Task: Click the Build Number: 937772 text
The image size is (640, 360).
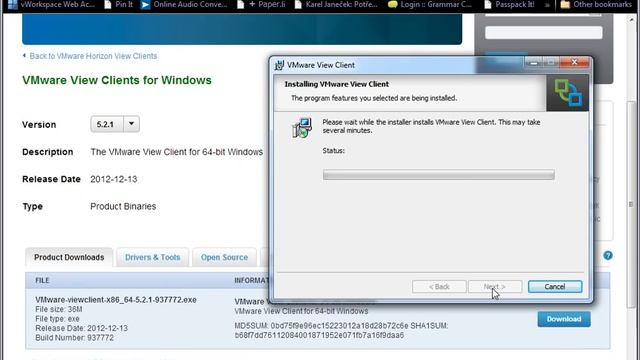Action: pyautogui.click(x=75, y=338)
